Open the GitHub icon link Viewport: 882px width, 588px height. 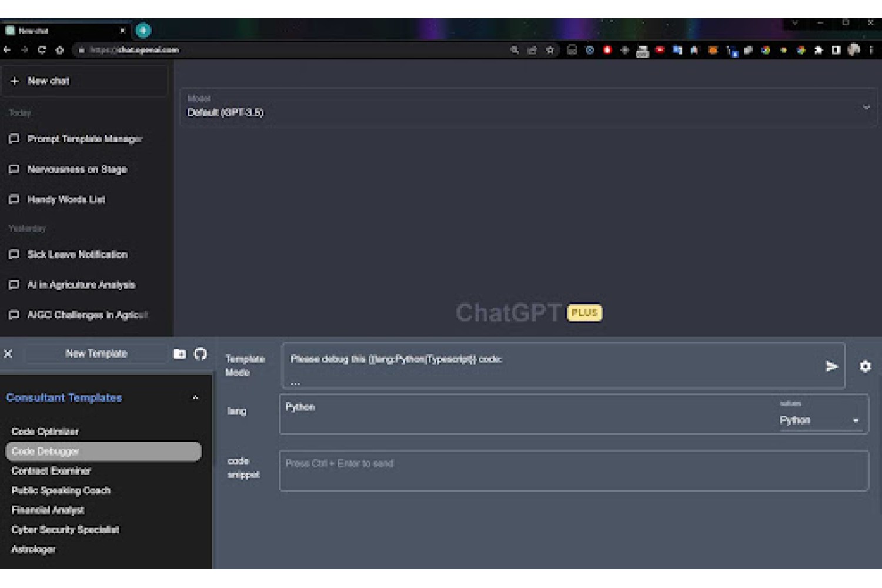201,353
